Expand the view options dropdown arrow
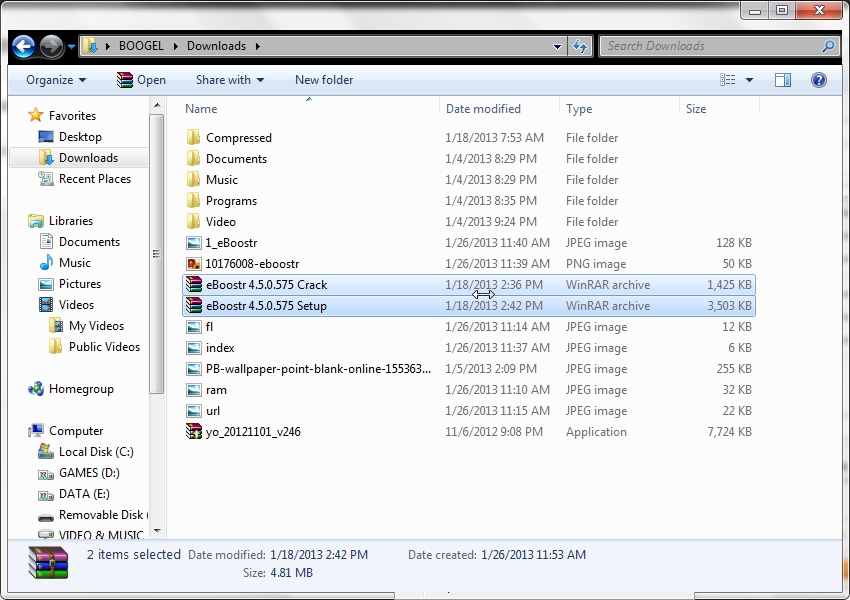The image size is (850, 600). [x=749, y=80]
